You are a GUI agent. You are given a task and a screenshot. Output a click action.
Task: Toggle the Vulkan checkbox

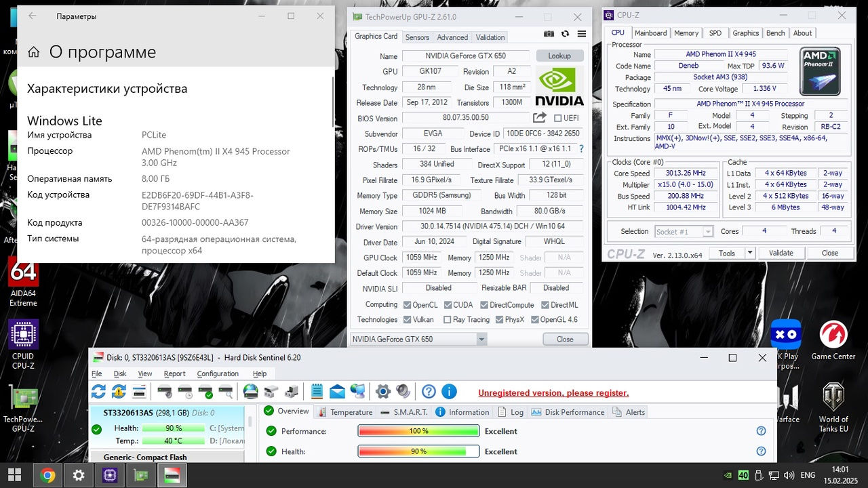407,320
